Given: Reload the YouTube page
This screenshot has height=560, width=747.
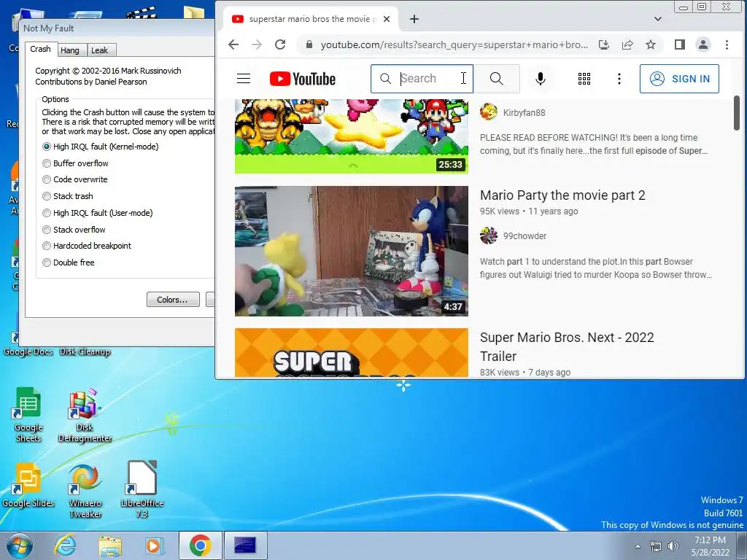Looking at the screenshot, I should [x=280, y=44].
